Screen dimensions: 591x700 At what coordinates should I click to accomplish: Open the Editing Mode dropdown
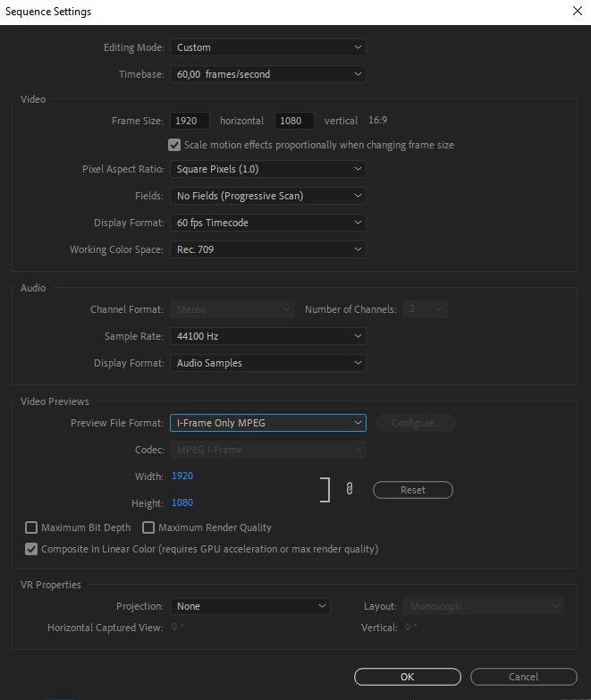[x=268, y=47]
